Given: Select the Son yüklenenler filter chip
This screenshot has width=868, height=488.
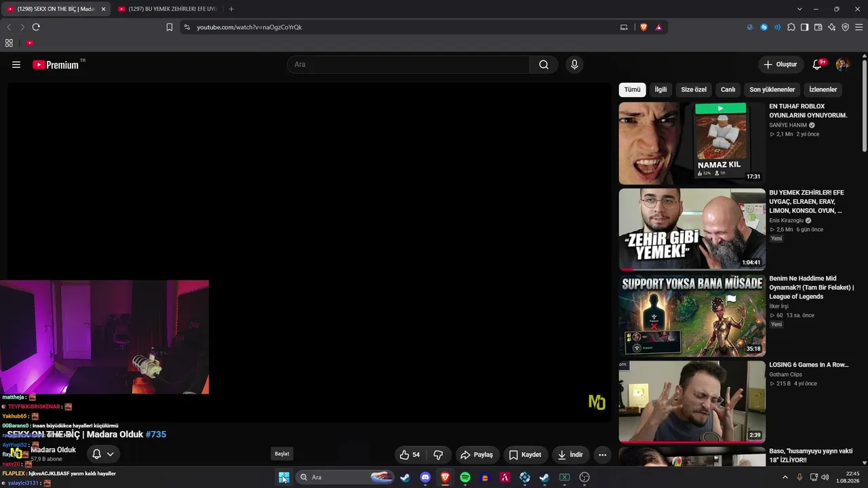Looking at the screenshot, I should [x=772, y=89].
